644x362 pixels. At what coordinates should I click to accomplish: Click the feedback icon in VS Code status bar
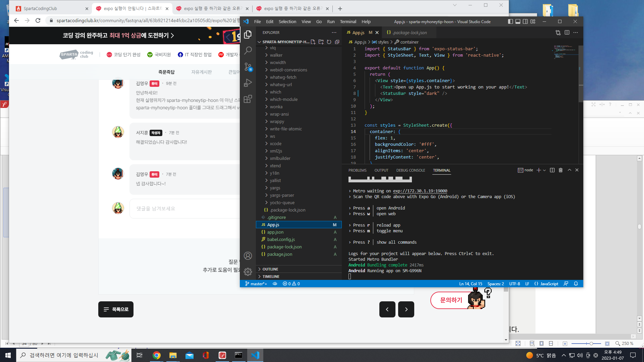tap(566, 284)
